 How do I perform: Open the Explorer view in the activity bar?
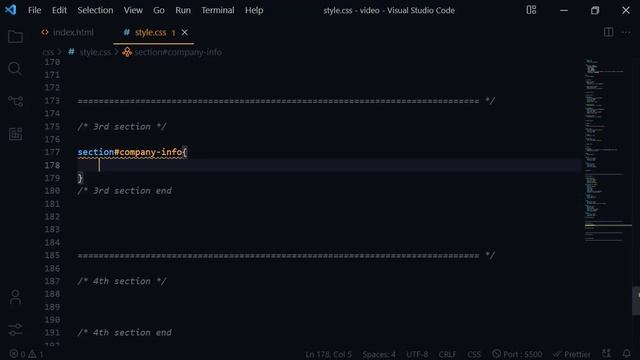(16, 37)
